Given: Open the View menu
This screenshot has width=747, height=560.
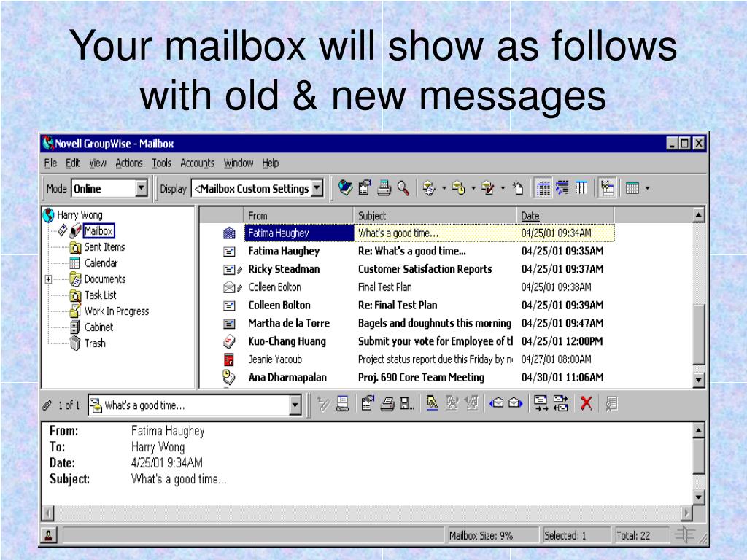Looking at the screenshot, I should 98,163.
